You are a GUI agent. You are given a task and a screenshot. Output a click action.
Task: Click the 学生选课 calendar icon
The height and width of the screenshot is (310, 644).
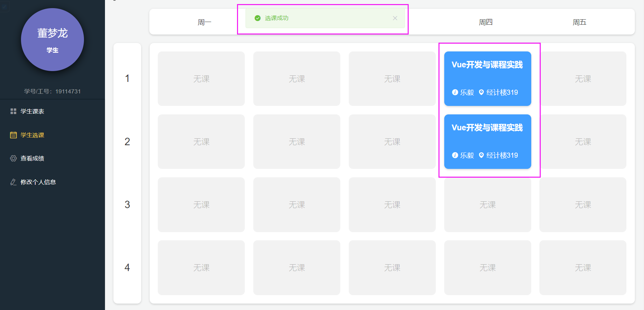[13, 135]
